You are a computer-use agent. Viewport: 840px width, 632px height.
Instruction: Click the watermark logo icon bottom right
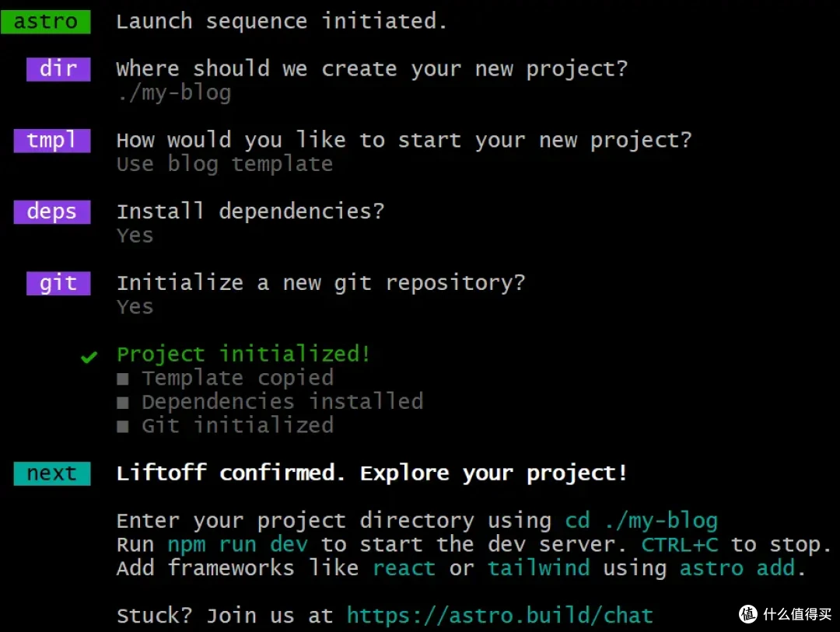748,614
